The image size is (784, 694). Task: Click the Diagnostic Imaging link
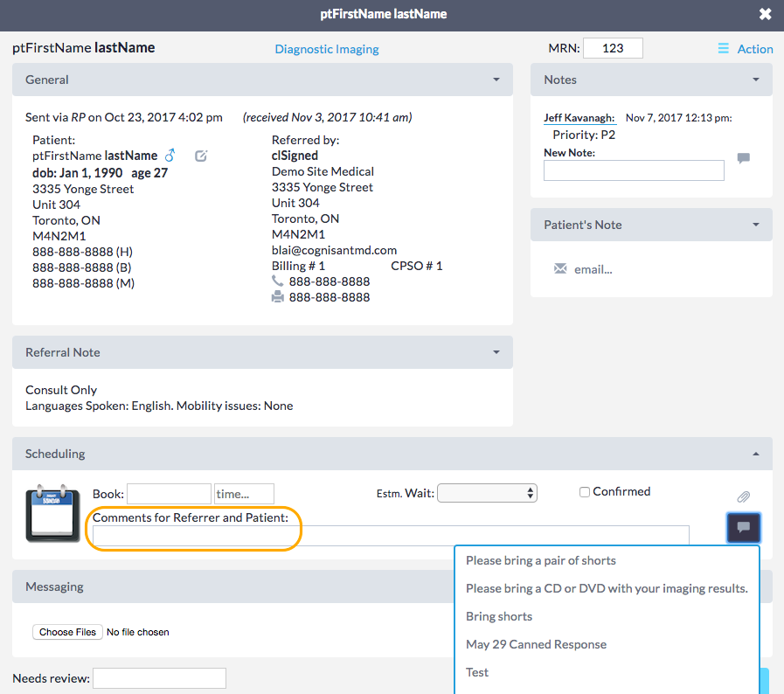(x=327, y=49)
